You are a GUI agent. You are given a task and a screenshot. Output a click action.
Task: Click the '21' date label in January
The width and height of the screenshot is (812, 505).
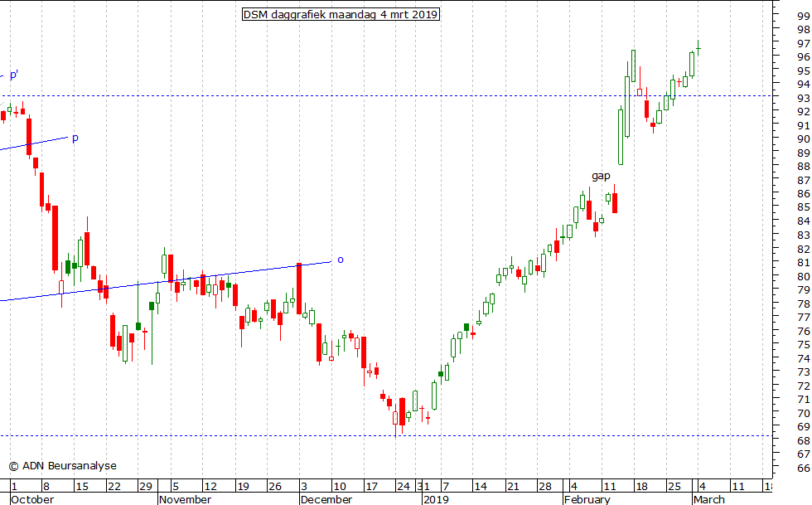click(x=513, y=486)
